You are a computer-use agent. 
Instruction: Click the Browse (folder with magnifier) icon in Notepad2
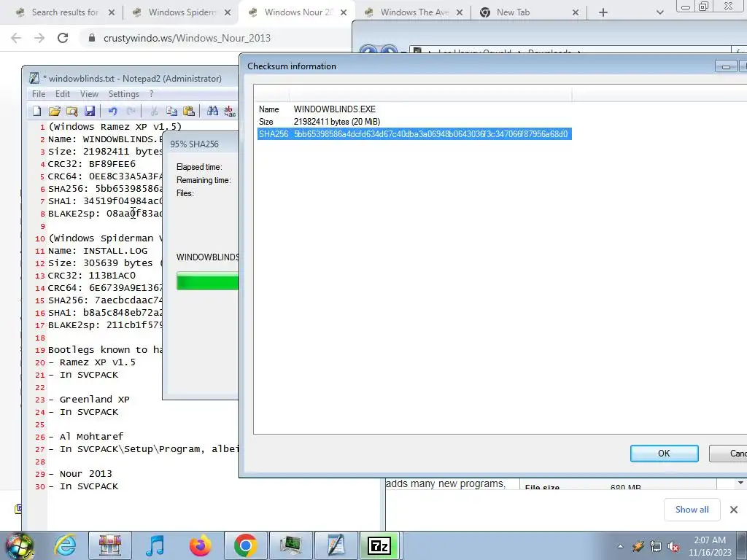pyautogui.click(x=72, y=111)
